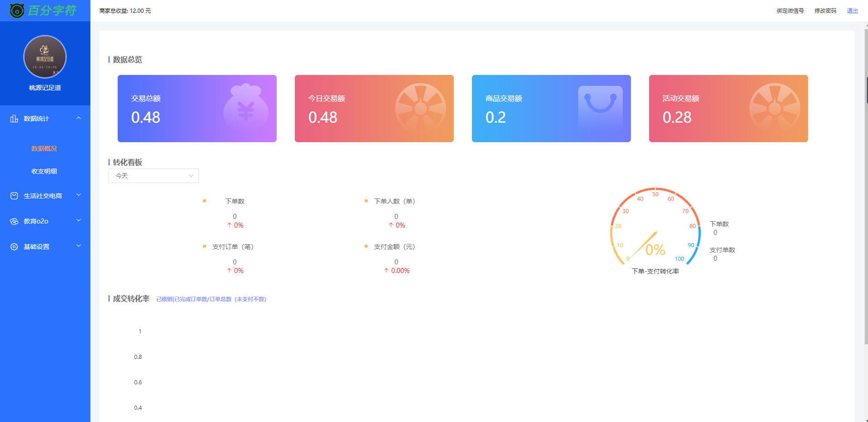Click the 下单数 label in the metrics grid
Viewport: 868px width, 422px height.
pos(235,201)
